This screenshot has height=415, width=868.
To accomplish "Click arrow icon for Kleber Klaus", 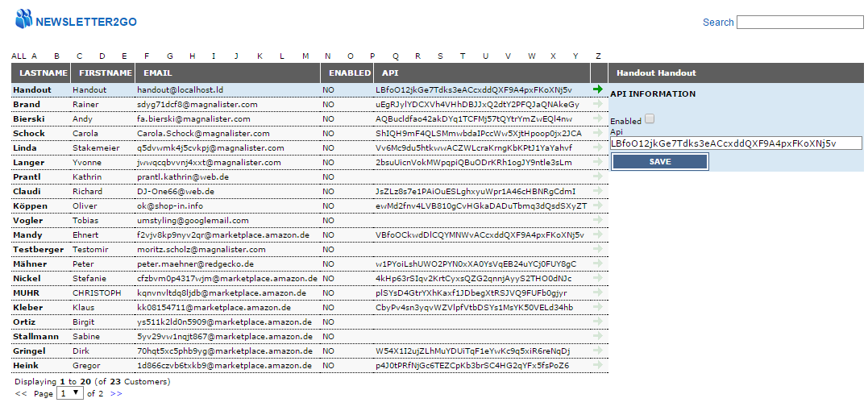I will point(597,306).
